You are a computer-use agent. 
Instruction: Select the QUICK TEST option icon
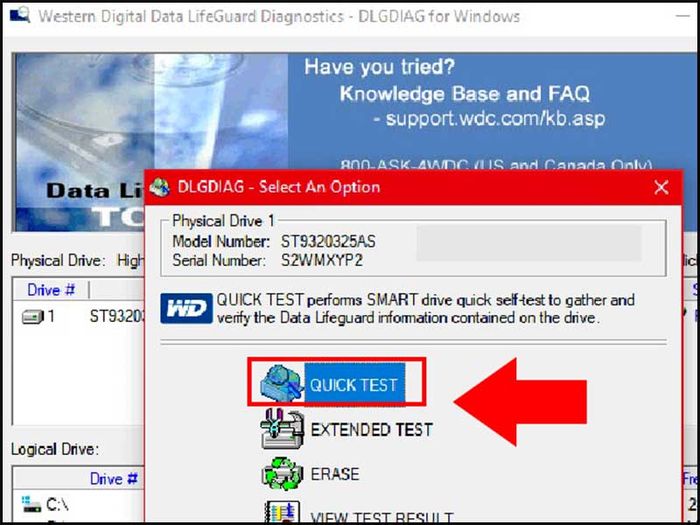click(282, 383)
